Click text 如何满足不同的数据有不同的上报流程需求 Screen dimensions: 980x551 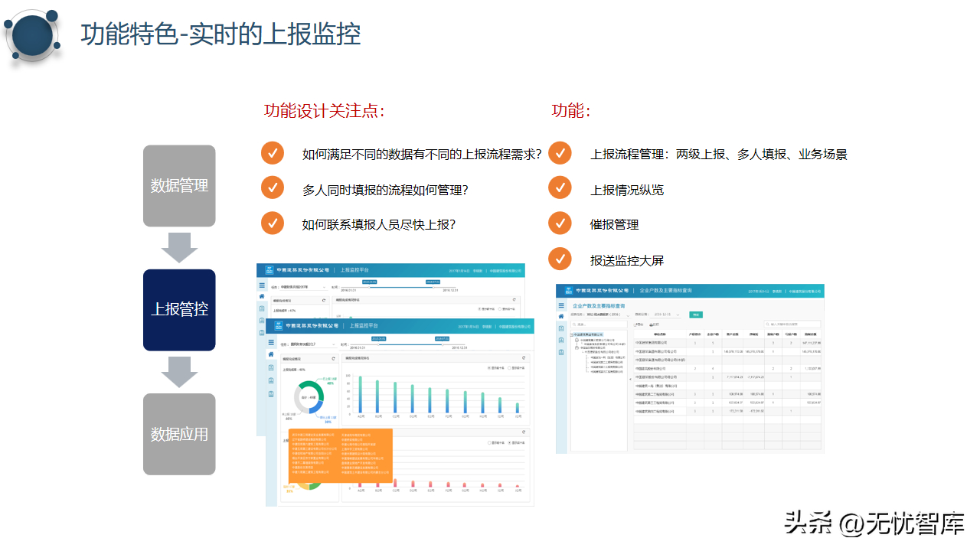[x=422, y=154]
